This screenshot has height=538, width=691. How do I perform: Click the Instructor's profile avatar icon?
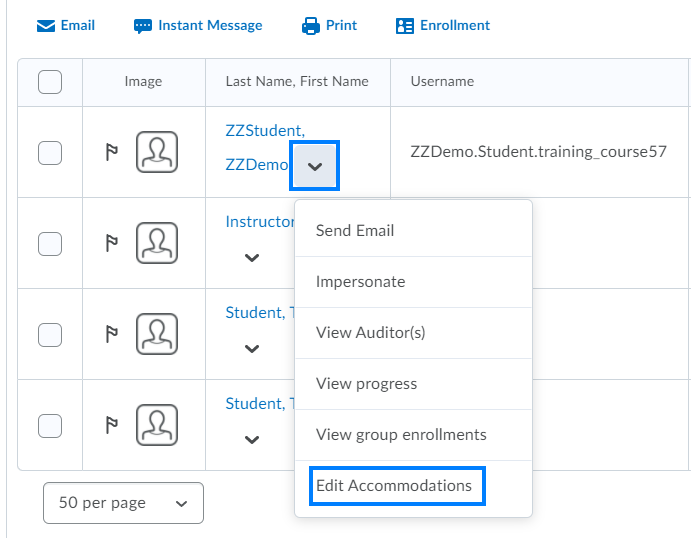157,243
